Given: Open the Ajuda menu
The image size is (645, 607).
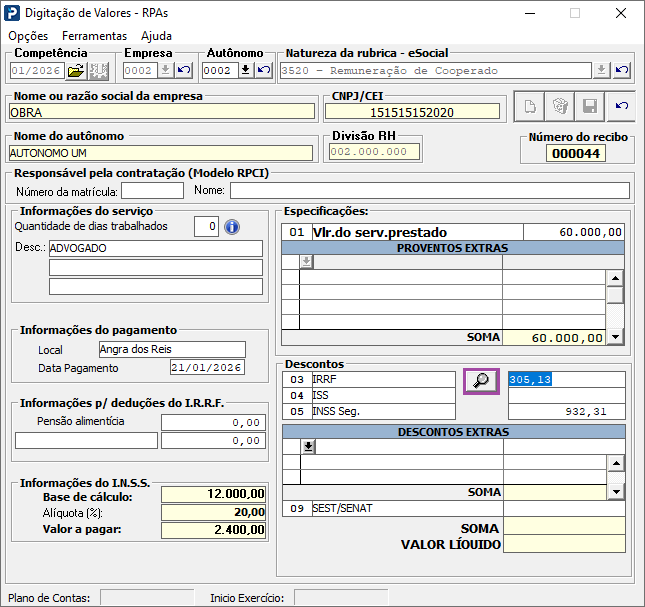Looking at the screenshot, I should pos(156,36).
